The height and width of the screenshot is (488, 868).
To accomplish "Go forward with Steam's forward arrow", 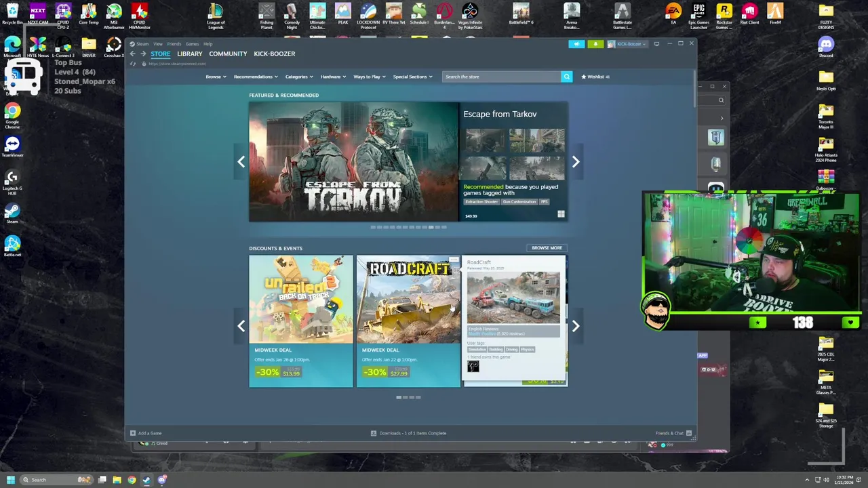I will (142, 54).
